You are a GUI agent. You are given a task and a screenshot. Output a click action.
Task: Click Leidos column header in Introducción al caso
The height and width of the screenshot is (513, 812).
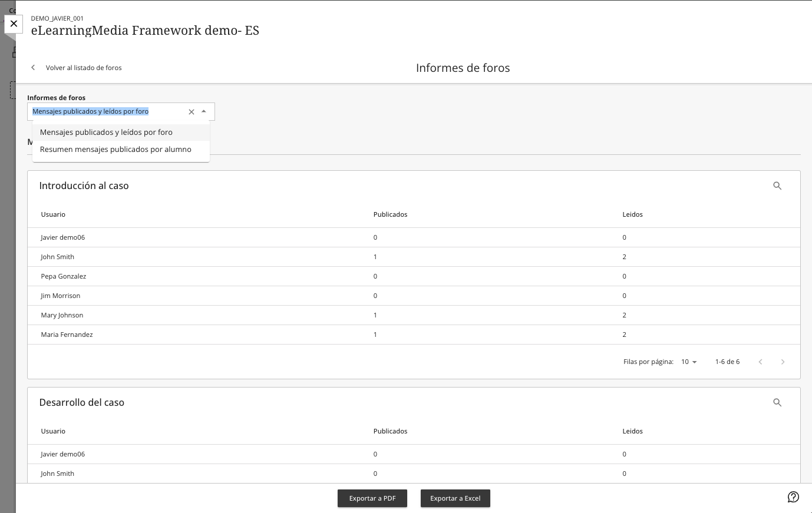pyautogui.click(x=632, y=214)
